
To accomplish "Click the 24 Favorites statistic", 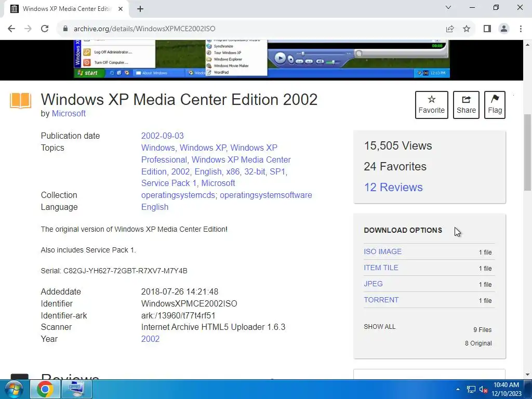I will [x=395, y=166].
